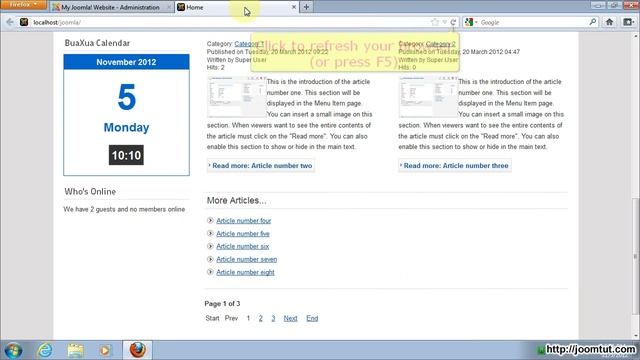Open Article number seven link
The image size is (640, 360).
coord(247,260)
